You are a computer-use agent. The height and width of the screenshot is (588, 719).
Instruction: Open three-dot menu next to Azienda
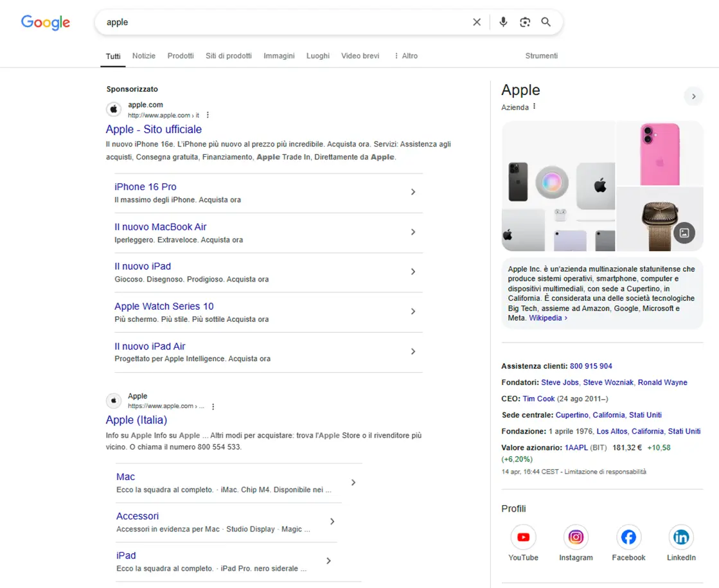pyautogui.click(x=534, y=107)
